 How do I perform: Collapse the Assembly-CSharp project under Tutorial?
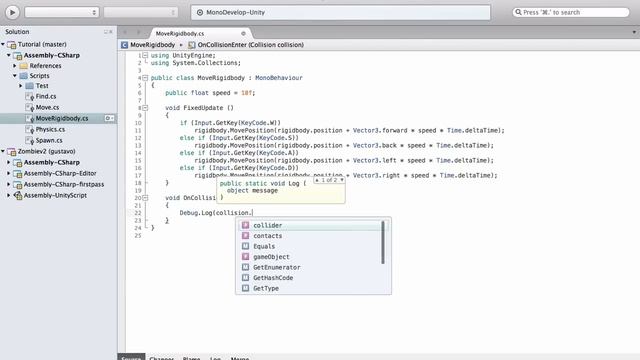click(9, 55)
